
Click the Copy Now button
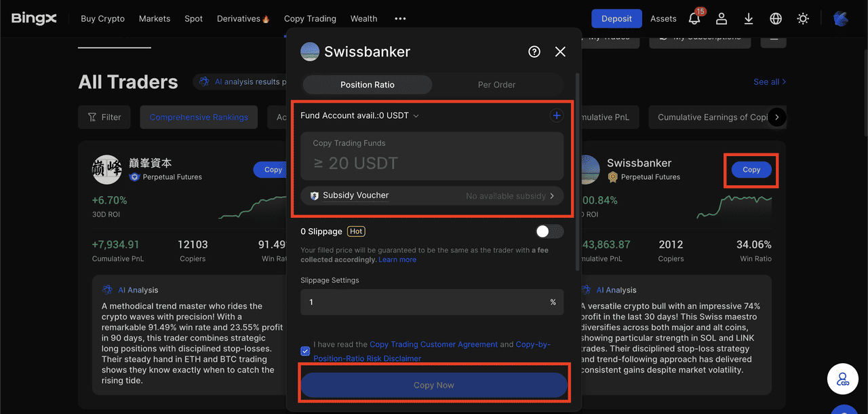click(434, 385)
